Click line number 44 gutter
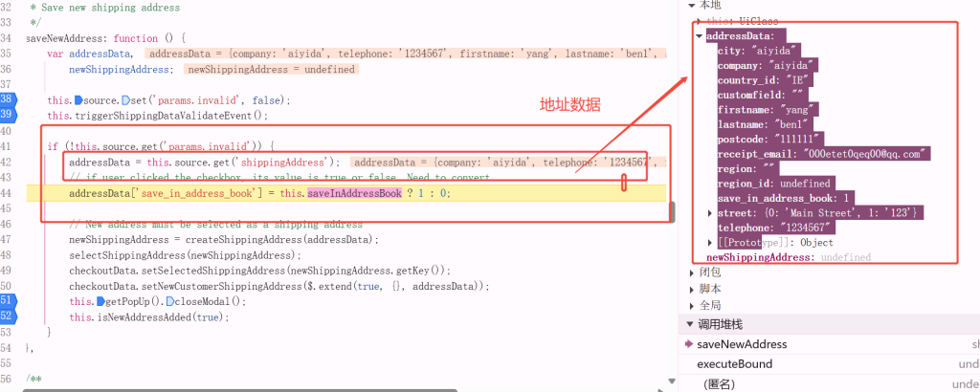The image size is (980, 392). click(7, 193)
